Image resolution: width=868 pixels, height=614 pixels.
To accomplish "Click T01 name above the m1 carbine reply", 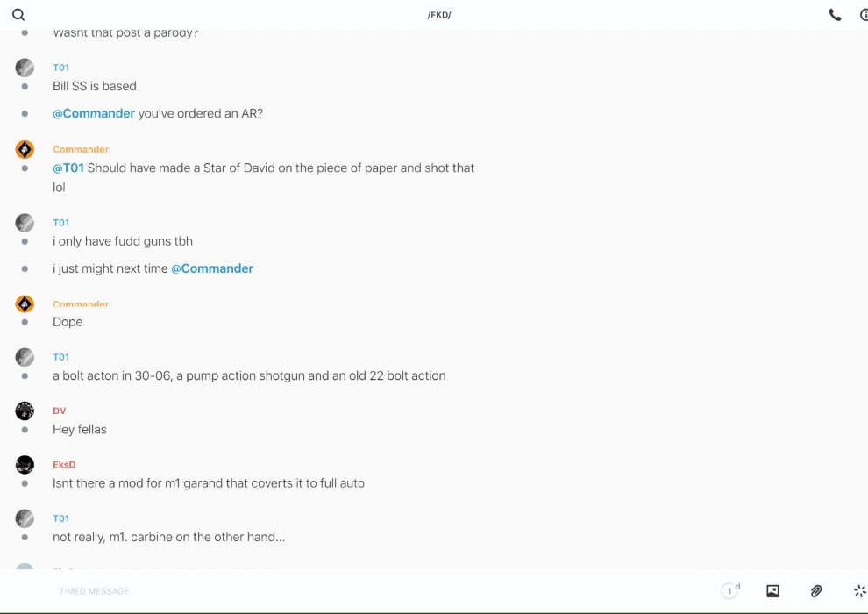I will tap(60, 518).
